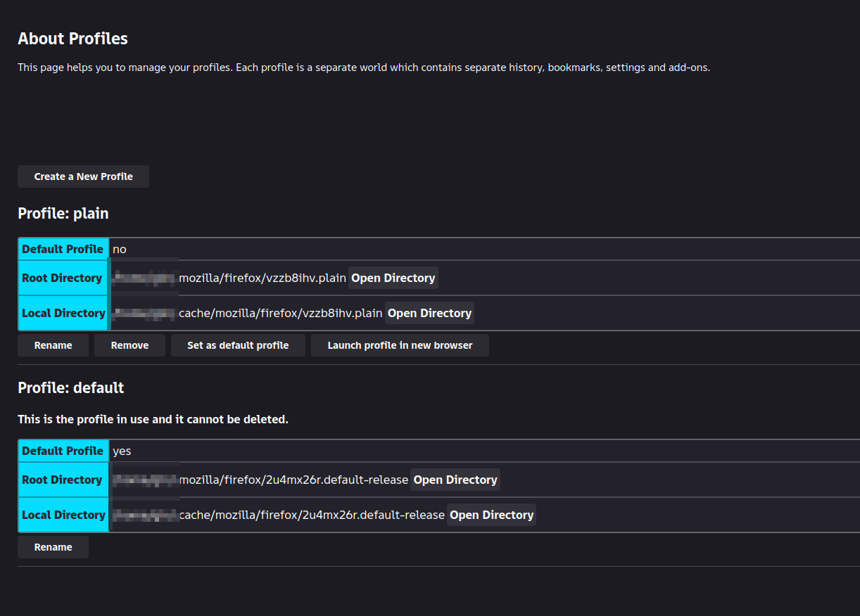860x616 pixels.
Task: Open the default-release Root Directory
Action: click(x=455, y=480)
